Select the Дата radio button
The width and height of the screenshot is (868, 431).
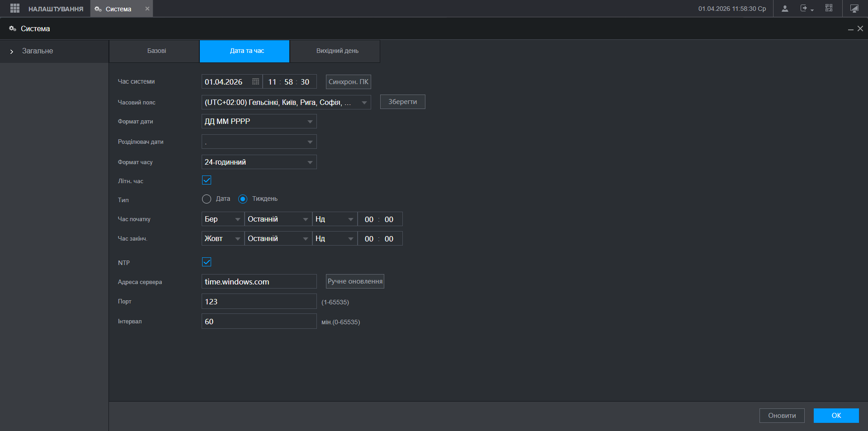[207, 199]
